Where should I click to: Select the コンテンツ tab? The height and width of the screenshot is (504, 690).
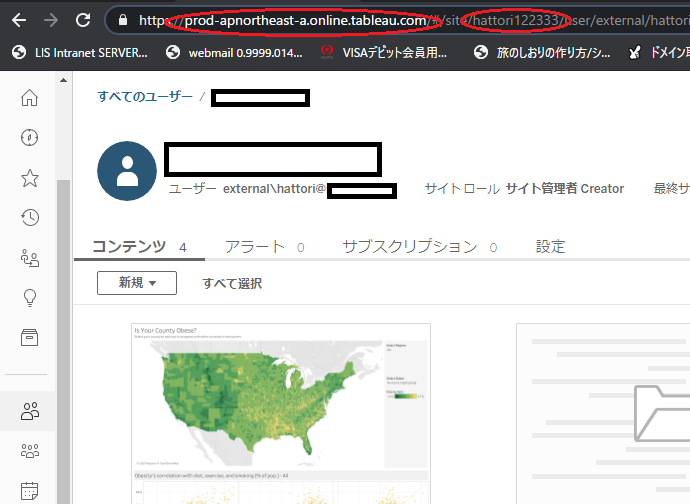point(139,246)
